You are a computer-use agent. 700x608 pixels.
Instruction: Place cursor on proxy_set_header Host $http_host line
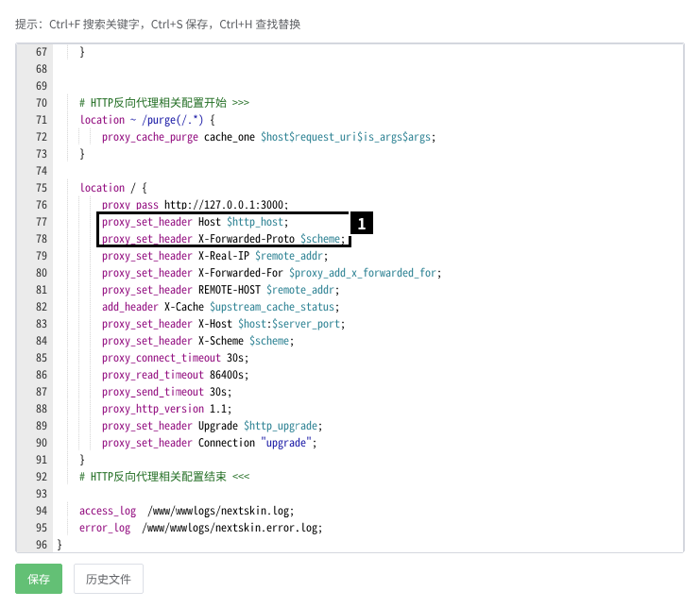196,222
